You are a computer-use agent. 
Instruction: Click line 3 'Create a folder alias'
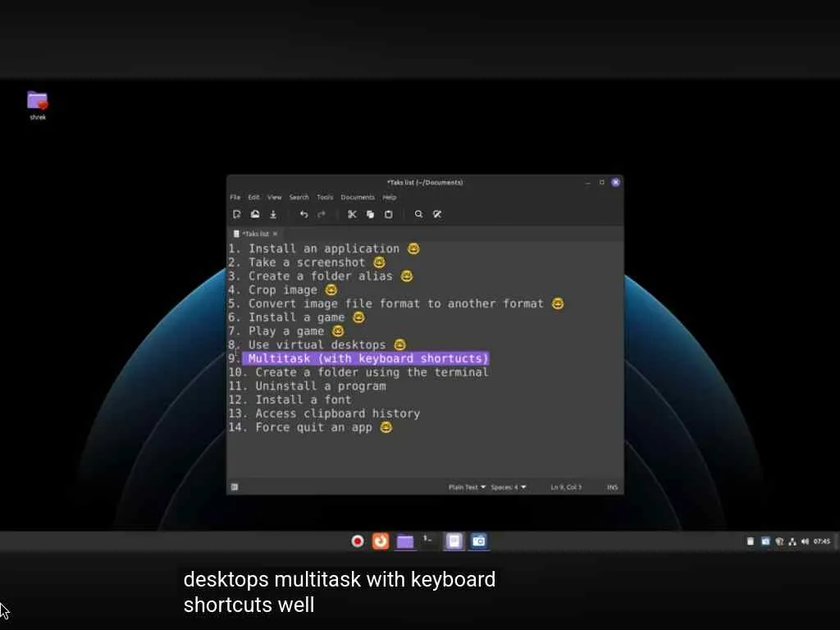(321, 276)
